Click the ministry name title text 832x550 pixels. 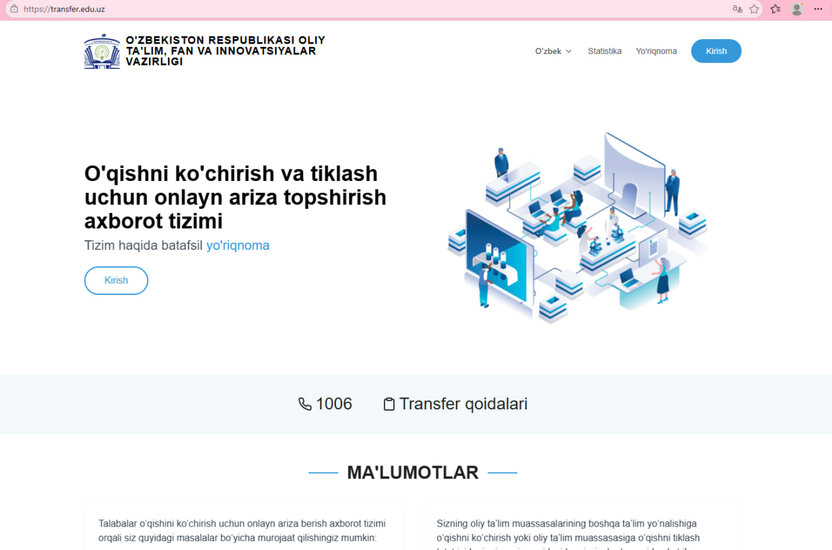click(224, 51)
